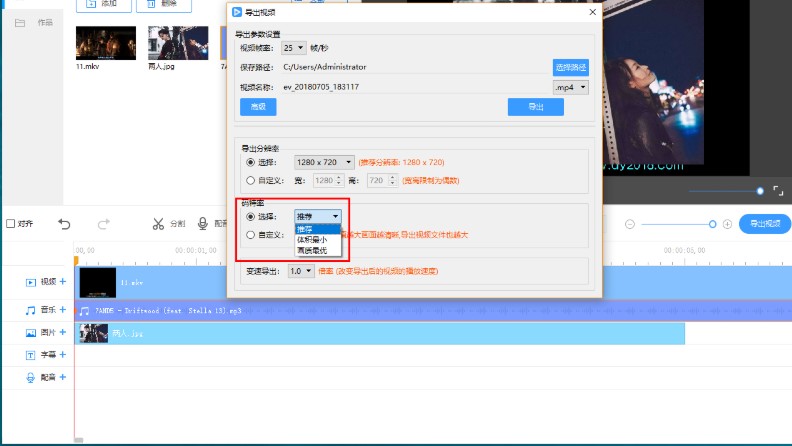Click the 高级 advanced button
The image size is (792, 446).
coord(257,107)
